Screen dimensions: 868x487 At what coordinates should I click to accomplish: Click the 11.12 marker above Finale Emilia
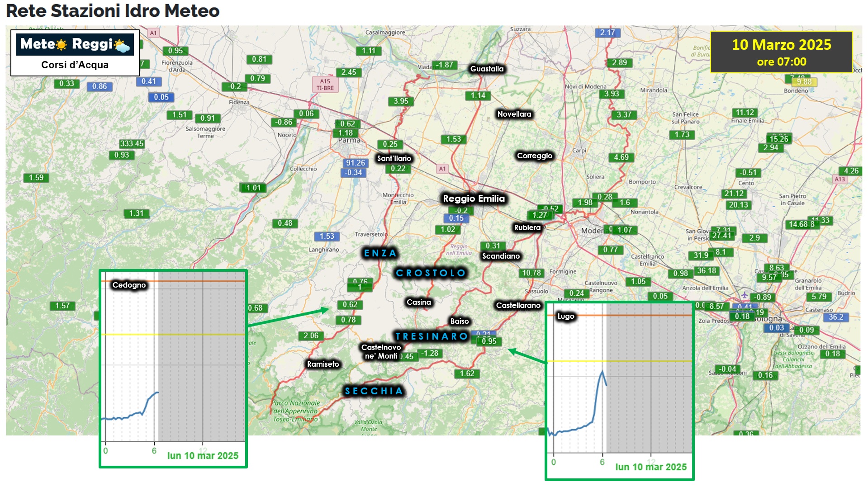[745, 113]
